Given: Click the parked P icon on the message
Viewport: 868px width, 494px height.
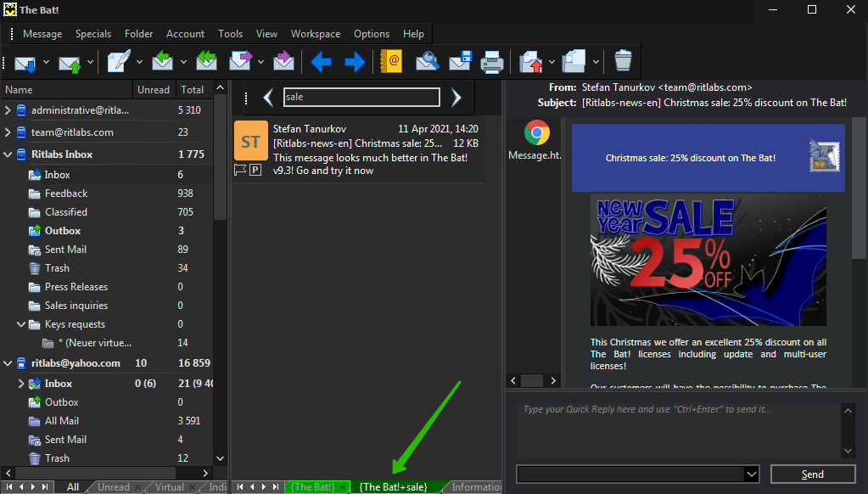Looking at the screenshot, I should tap(255, 170).
